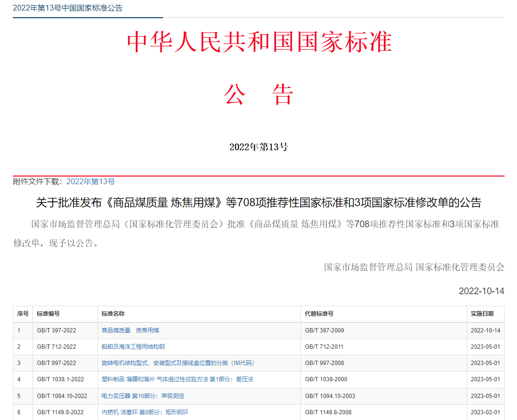
Task: Select the GB/T 397-2022 standard number cell
Action: coord(66,331)
